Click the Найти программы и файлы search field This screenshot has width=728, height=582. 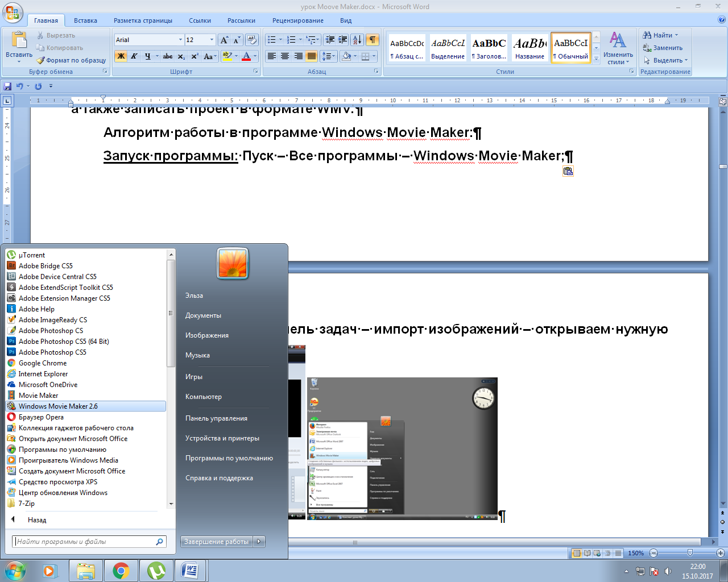pyautogui.click(x=89, y=542)
